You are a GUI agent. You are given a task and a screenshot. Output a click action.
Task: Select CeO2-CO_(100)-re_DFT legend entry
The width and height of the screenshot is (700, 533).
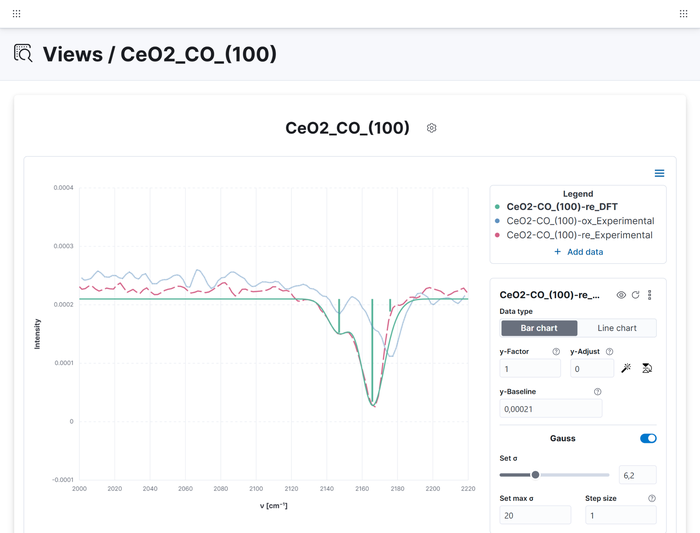(562, 207)
